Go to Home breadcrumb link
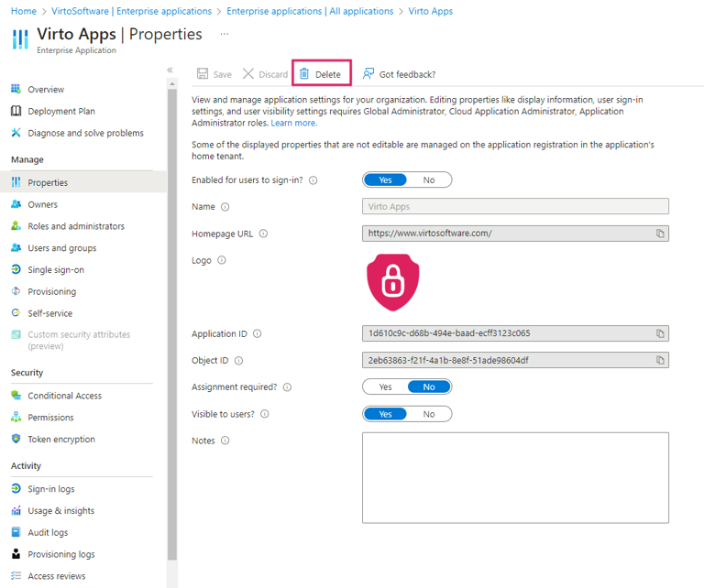 (x=23, y=11)
